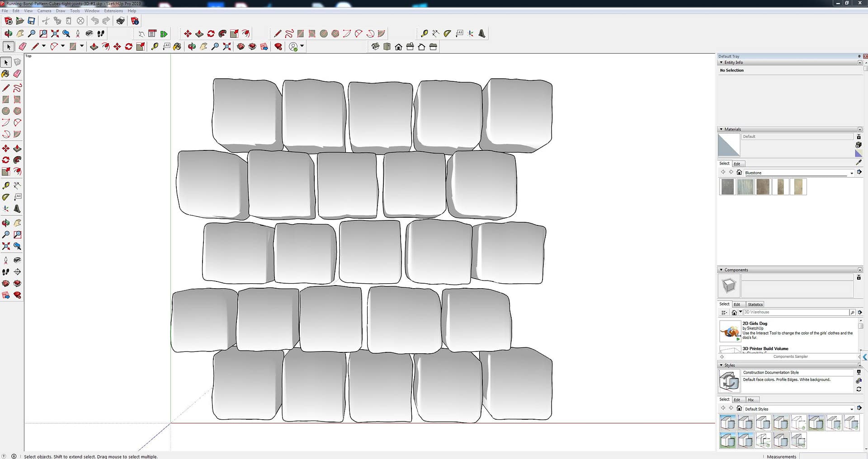Collapse the Entity Info panel
This screenshot has height=459, width=868.
click(x=721, y=63)
